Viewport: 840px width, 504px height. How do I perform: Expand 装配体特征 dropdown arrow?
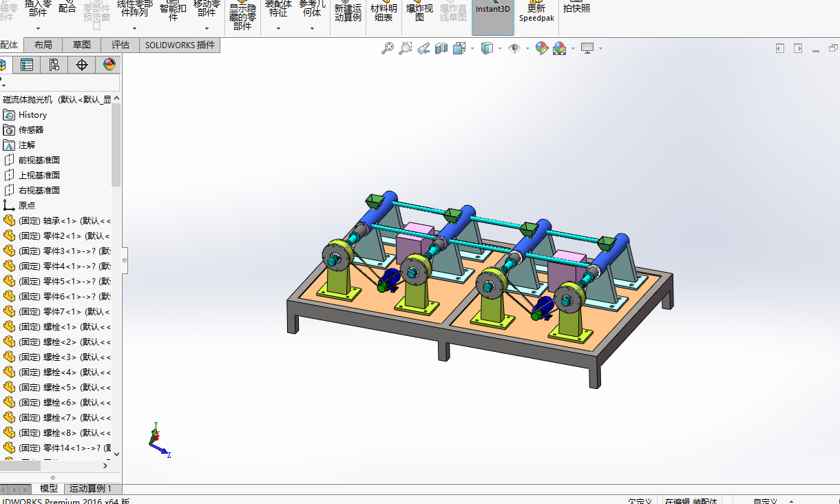tap(278, 28)
